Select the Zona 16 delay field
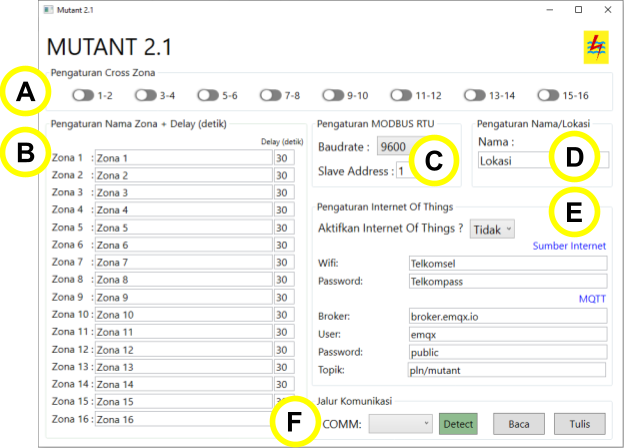 coord(284,419)
